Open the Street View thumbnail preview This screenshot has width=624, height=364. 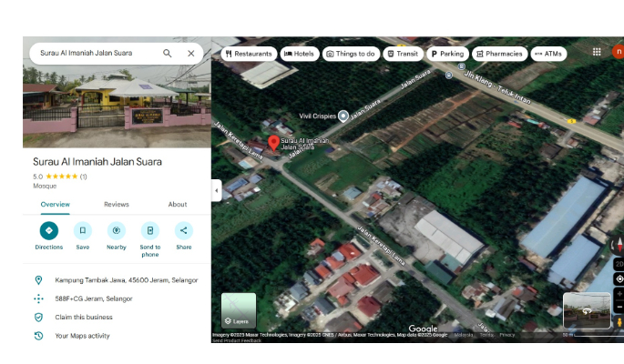pyautogui.click(x=587, y=310)
